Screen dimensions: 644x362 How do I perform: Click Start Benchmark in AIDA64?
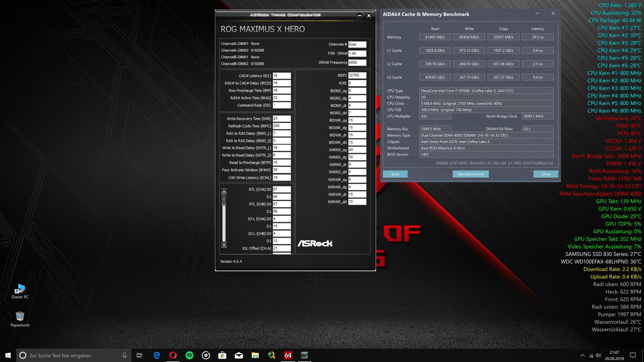[x=470, y=174]
